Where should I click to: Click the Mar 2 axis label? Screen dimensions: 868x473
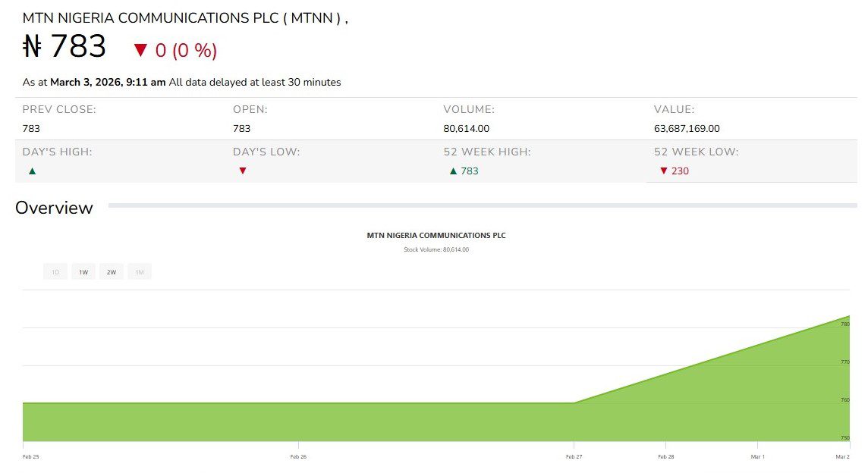pos(842,456)
